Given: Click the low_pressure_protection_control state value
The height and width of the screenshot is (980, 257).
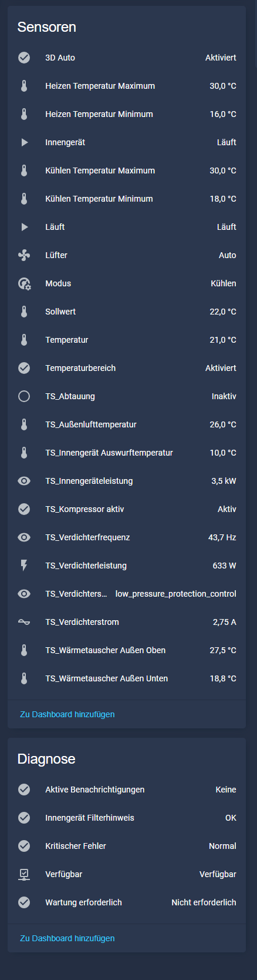Looking at the screenshot, I should (x=176, y=594).
